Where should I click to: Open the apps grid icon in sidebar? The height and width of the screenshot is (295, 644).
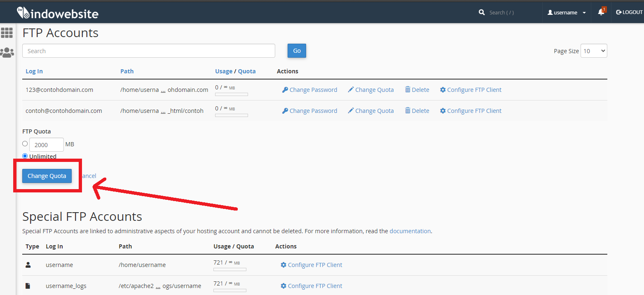pyautogui.click(x=7, y=33)
